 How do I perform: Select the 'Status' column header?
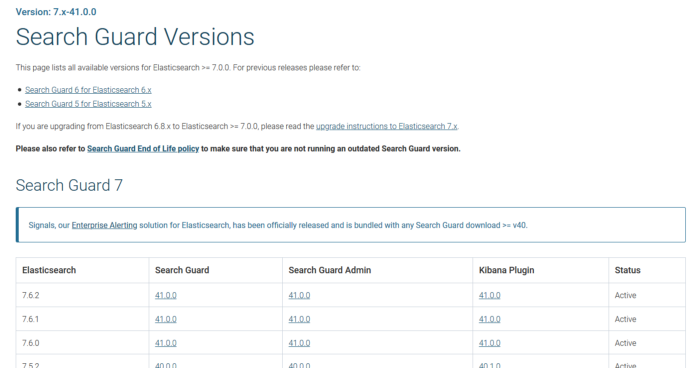point(627,270)
